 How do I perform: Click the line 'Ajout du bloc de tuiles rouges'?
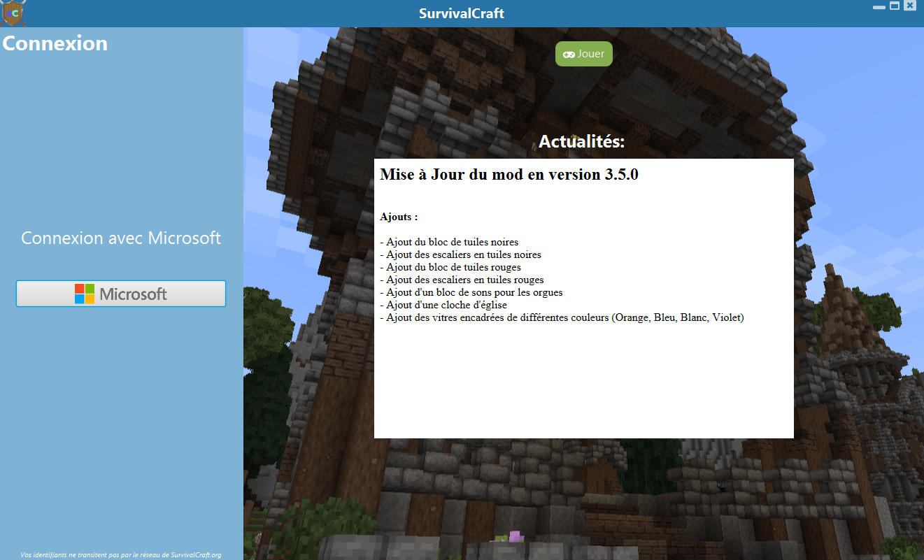pos(450,267)
